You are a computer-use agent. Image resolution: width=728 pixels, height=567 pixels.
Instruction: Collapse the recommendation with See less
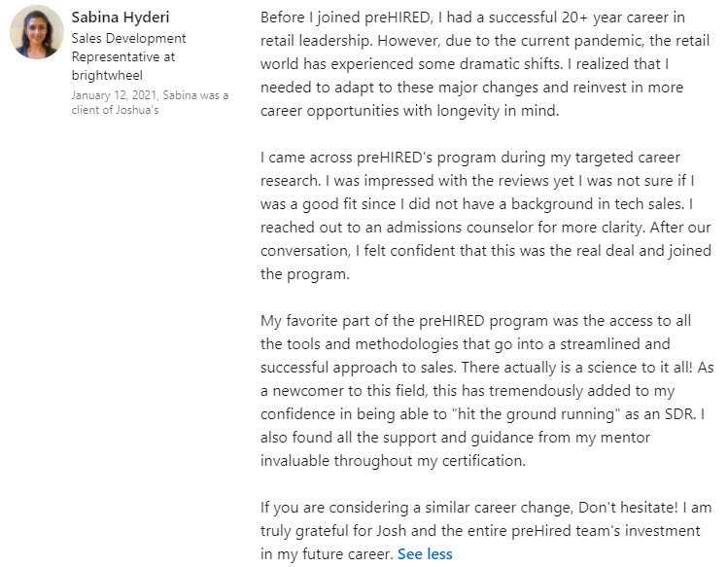pyautogui.click(x=425, y=553)
